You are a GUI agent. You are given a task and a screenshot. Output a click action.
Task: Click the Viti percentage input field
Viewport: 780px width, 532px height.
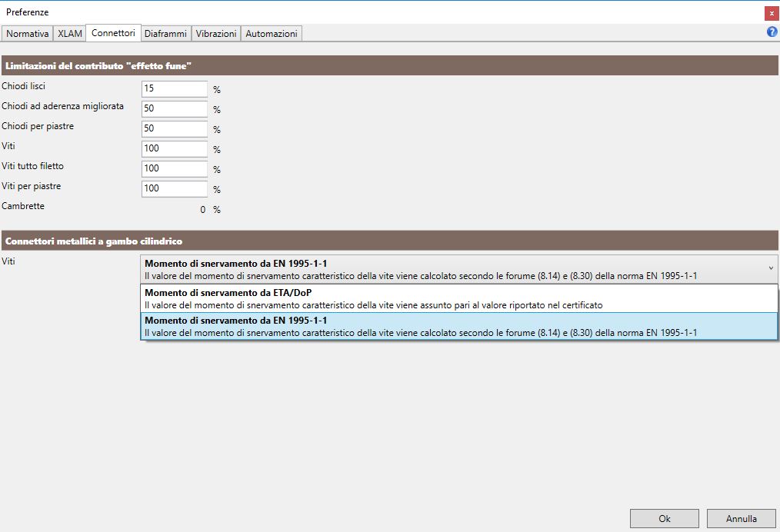coord(175,148)
